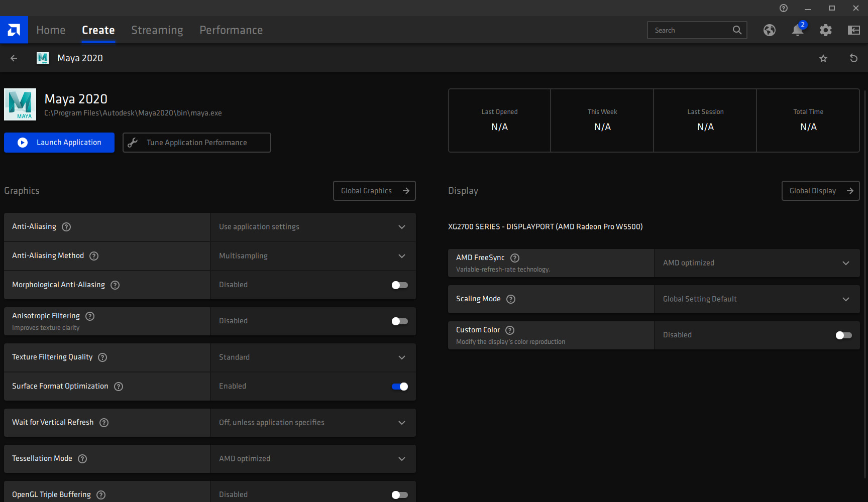Show help for Anti-Aliasing Method
The width and height of the screenshot is (868, 502).
(x=94, y=256)
